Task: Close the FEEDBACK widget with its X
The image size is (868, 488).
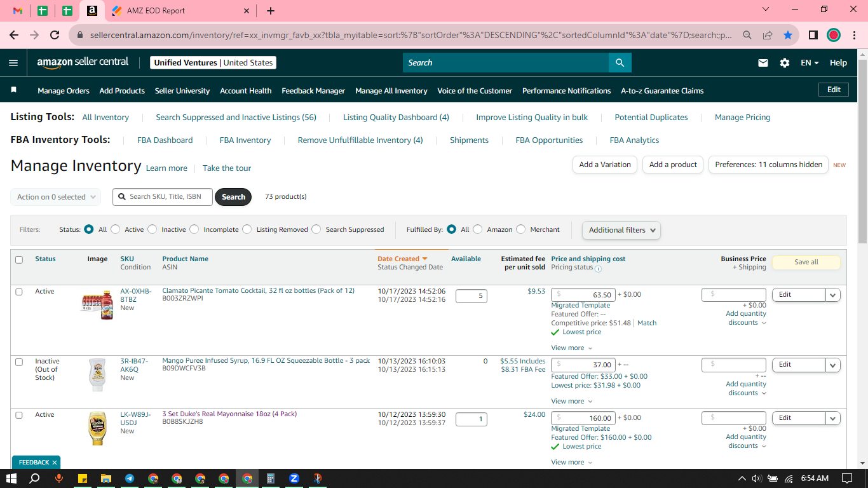Action: click(x=55, y=463)
